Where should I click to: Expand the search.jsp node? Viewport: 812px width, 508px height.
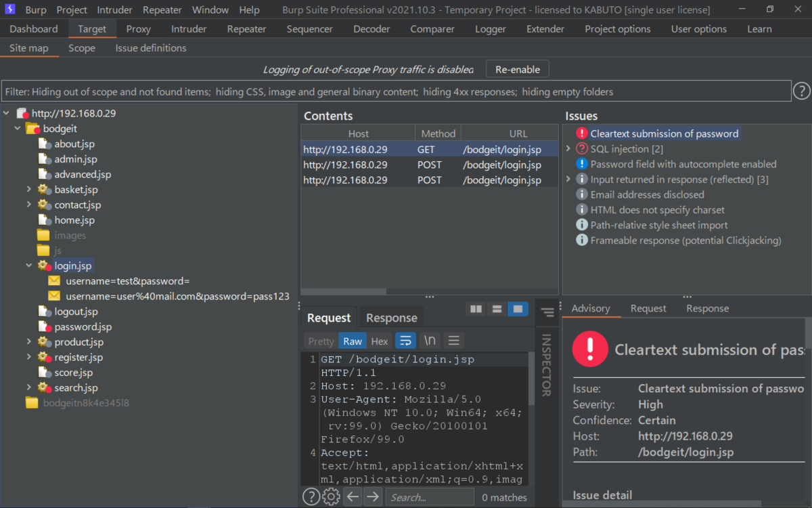(29, 387)
